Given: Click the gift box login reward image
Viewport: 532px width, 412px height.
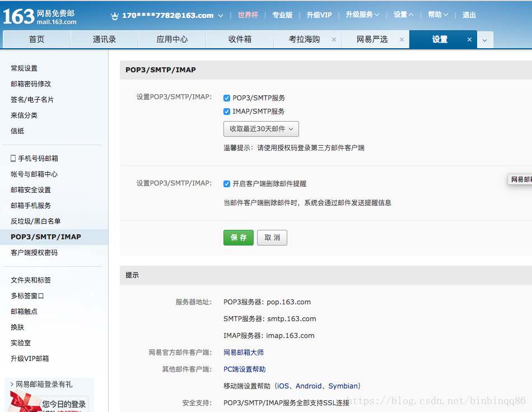Looking at the screenshot, I should tap(25, 401).
